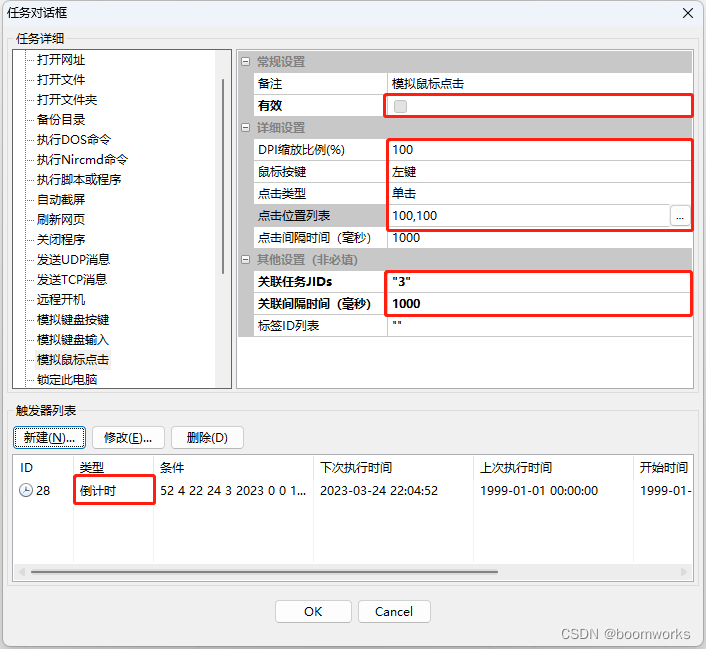Click the 有效 property label
Screen dimensions: 706x649
pyautogui.click(x=270, y=106)
